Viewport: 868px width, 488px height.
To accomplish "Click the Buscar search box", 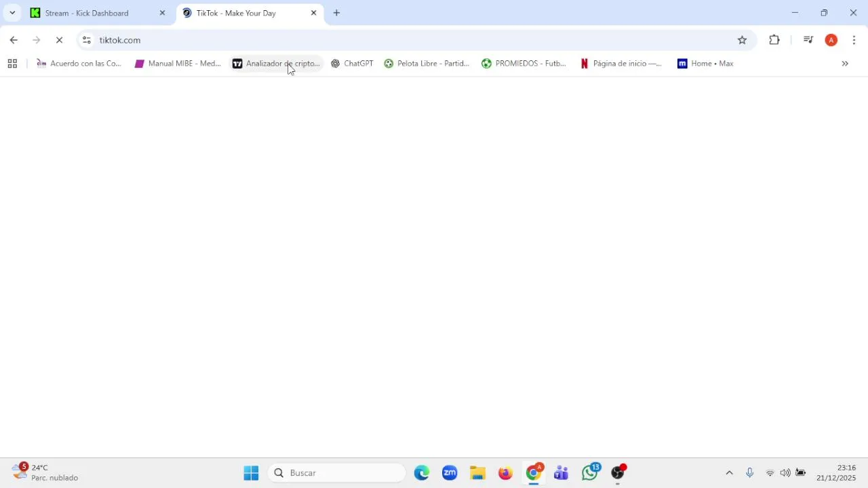I will coord(336,473).
